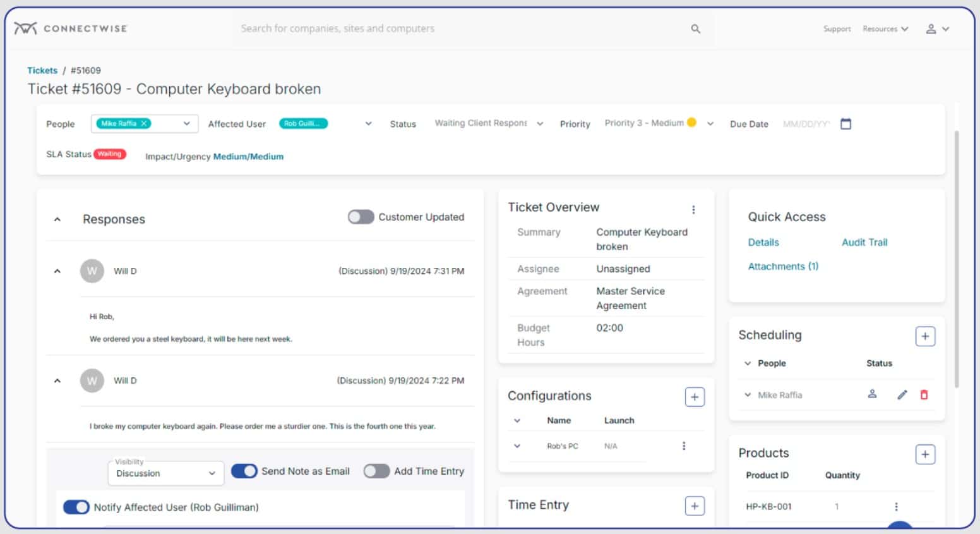980x534 pixels.
Task: Click the Medium/Medium Impact/Urgency link
Action: pos(248,157)
